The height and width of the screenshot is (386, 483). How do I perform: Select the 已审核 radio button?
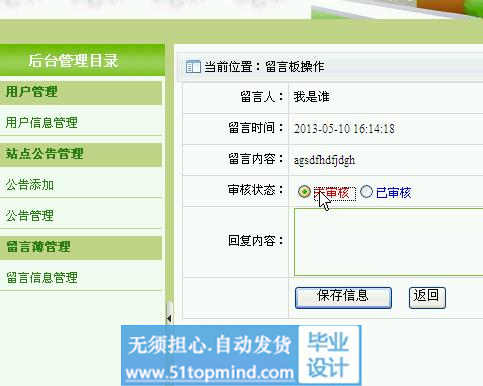click(x=366, y=192)
